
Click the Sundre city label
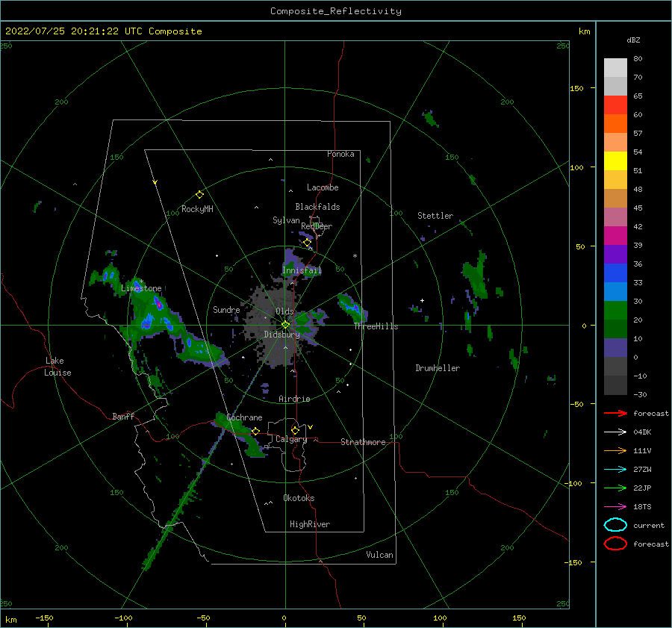[226, 310]
